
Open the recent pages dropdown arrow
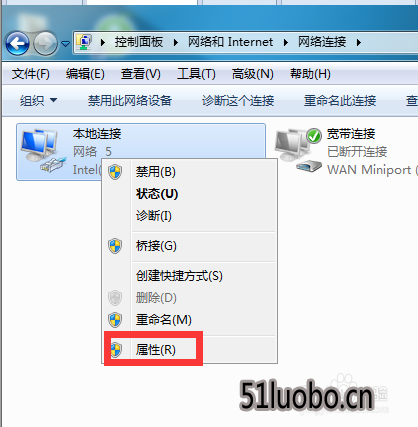point(66,44)
